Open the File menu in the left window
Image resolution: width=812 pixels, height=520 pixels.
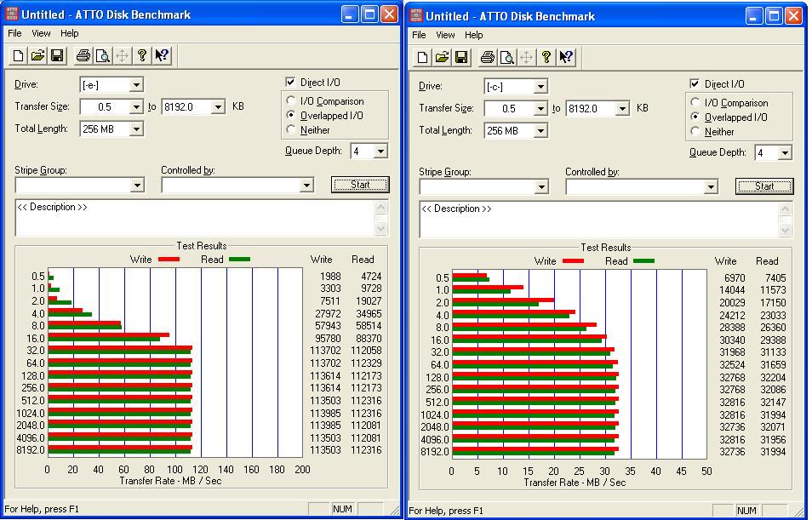14,33
